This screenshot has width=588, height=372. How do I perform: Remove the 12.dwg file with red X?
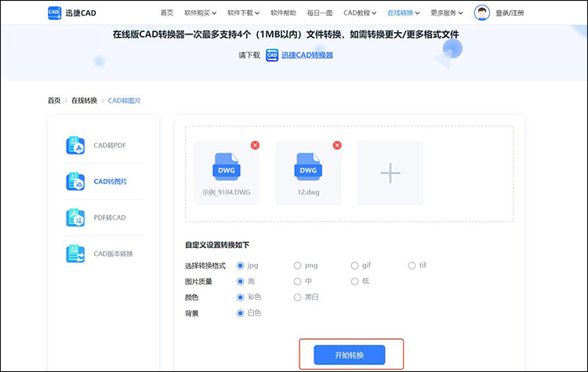click(x=337, y=145)
